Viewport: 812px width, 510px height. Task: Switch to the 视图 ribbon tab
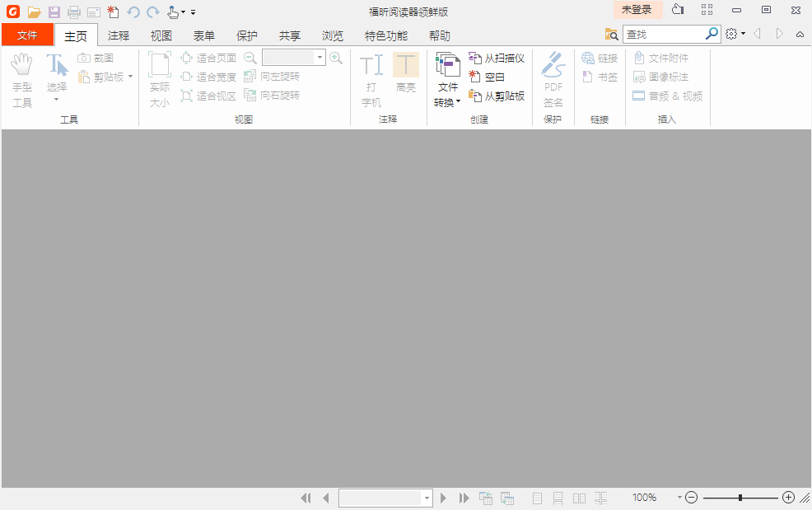[161, 35]
